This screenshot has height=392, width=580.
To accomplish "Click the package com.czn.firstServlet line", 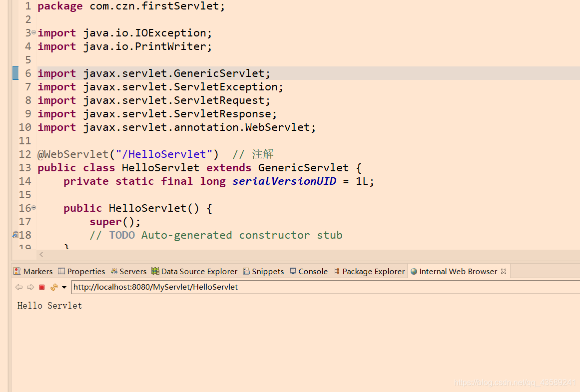I will (x=131, y=6).
